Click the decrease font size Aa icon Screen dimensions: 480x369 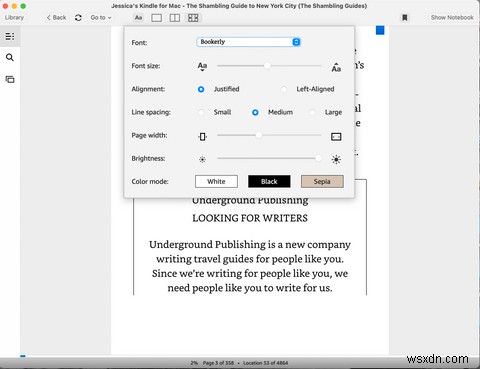(202, 66)
